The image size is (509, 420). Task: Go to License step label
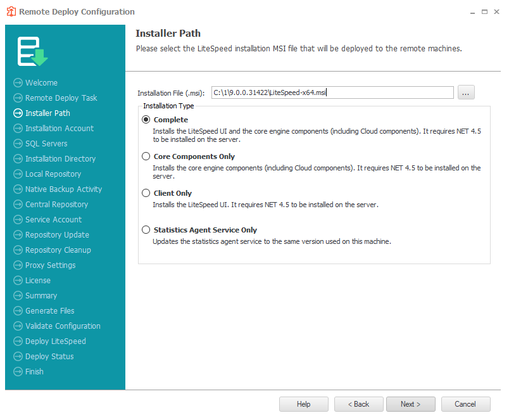pos(38,281)
